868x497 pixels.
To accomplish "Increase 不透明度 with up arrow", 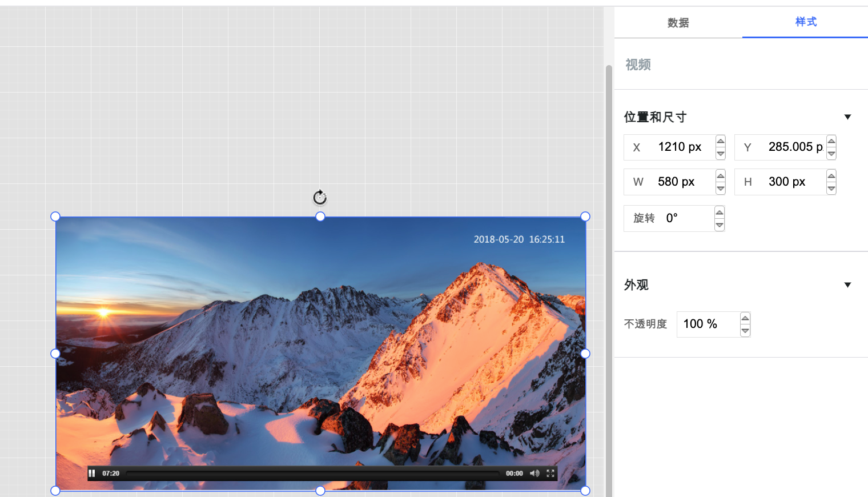I will pyautogui.click(x=745, y=318).
